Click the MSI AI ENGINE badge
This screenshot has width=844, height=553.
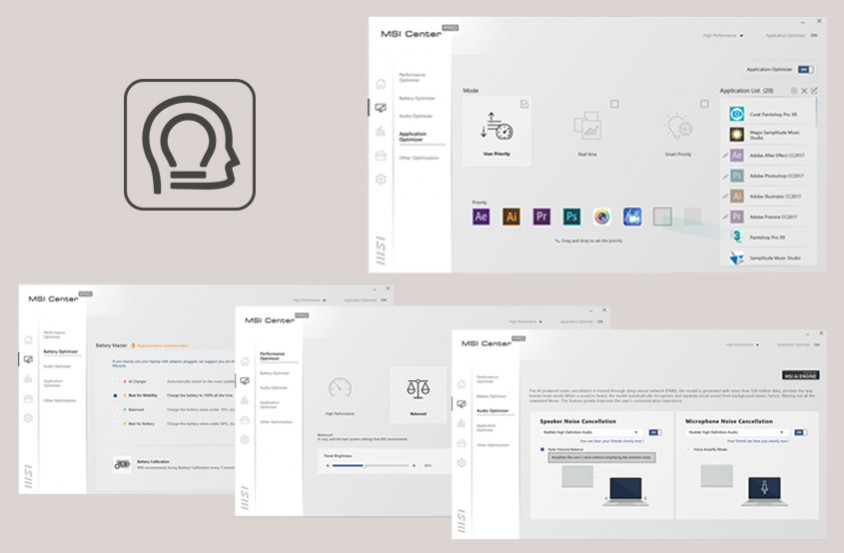point(800,375)
